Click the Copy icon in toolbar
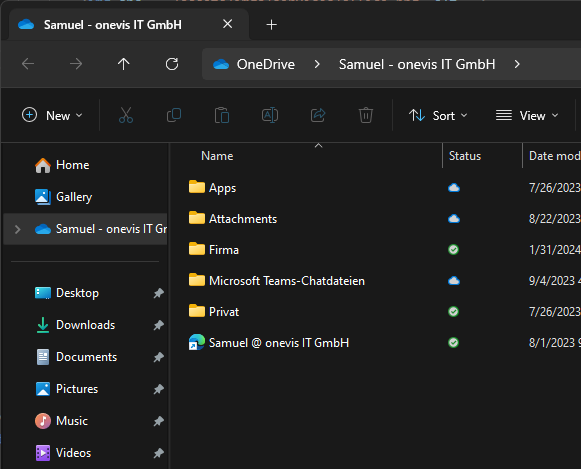The height and width of the screenshot is (469, 581). (x=174, y=115)
